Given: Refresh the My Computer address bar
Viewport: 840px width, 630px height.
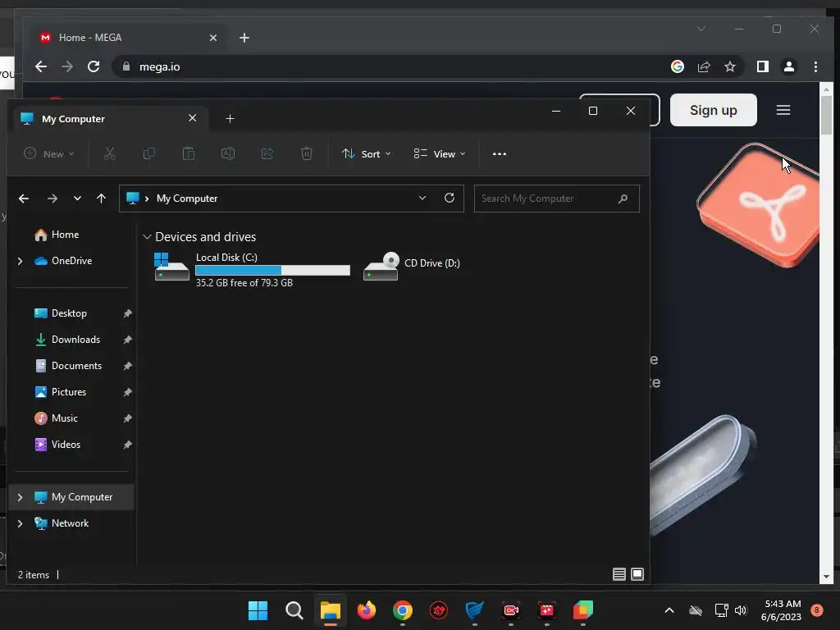Looking at the screenshot, I should (x=450, y=198).
